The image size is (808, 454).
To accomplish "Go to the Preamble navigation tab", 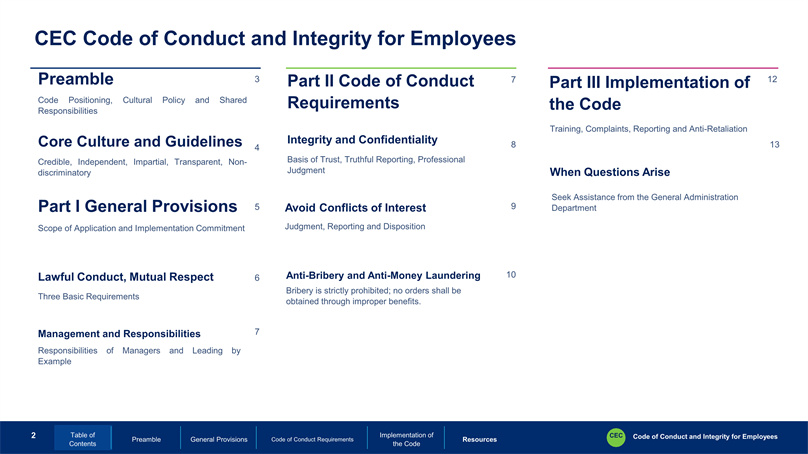I will pyautogui.click(x=146, y=440).
